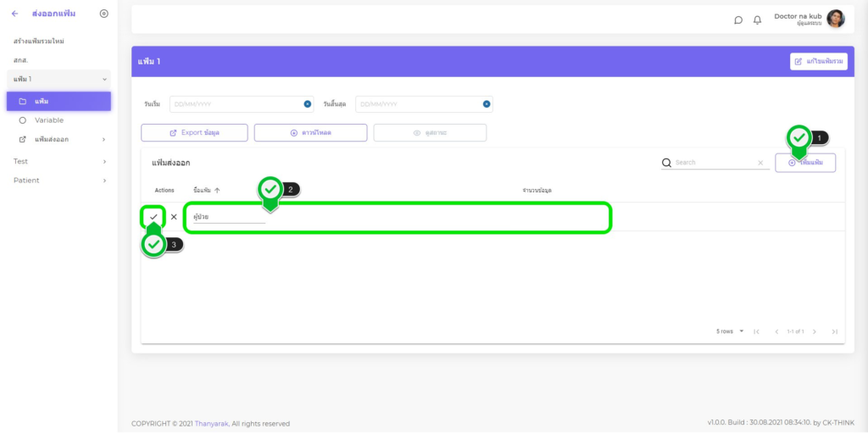Confirm the row with the checkmark icon
Viewport: 868px width, 445px height.
153,217
